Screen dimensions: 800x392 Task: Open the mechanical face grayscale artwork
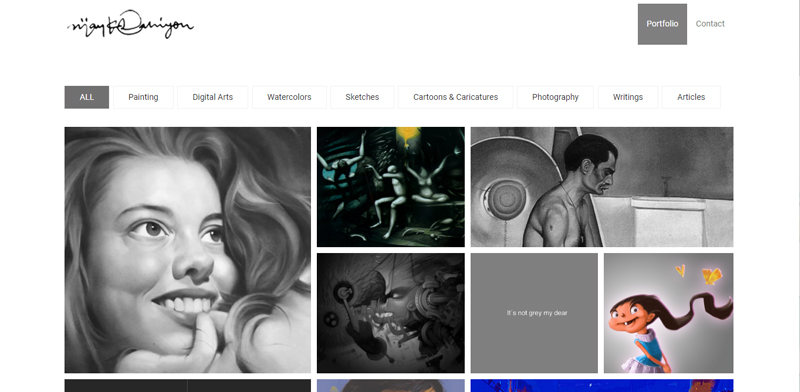point(391,313)
